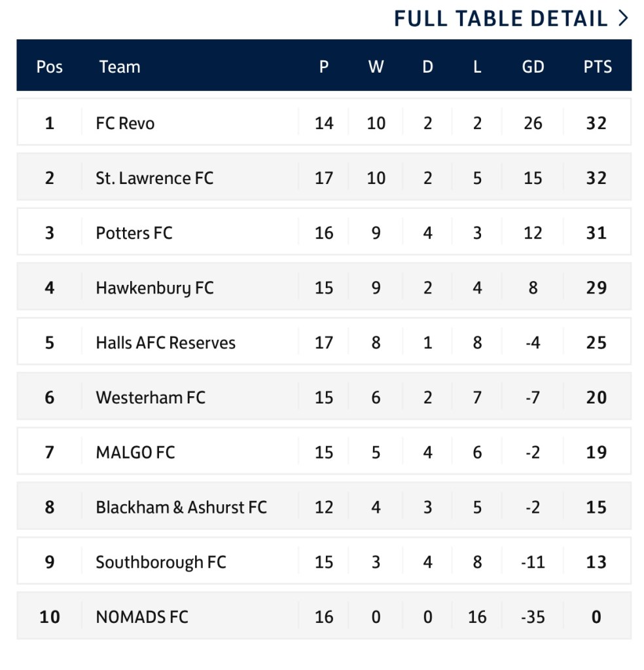
Task: Open St. Lawrence FC team entry
Action: 154,178
